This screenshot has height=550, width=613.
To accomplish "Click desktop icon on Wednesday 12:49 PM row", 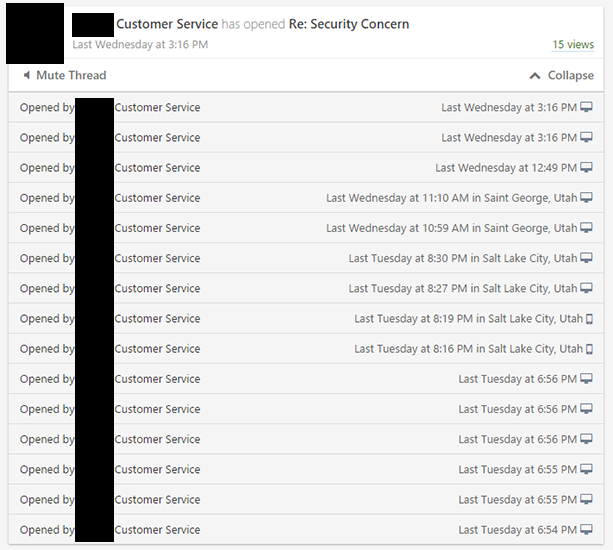I will click(586, 168).
